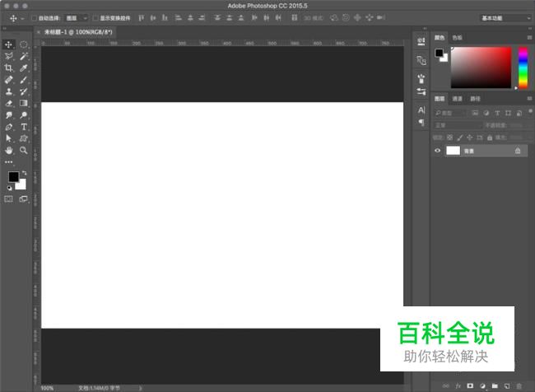This screenshot has width=535, height=392.
Task: Enable the 自动选择 checkbox
Action: [x=33, y=17]
